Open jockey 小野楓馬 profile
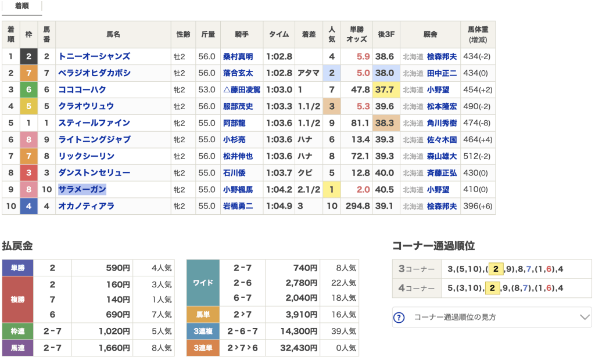The image size is (595, 364). 238,190
